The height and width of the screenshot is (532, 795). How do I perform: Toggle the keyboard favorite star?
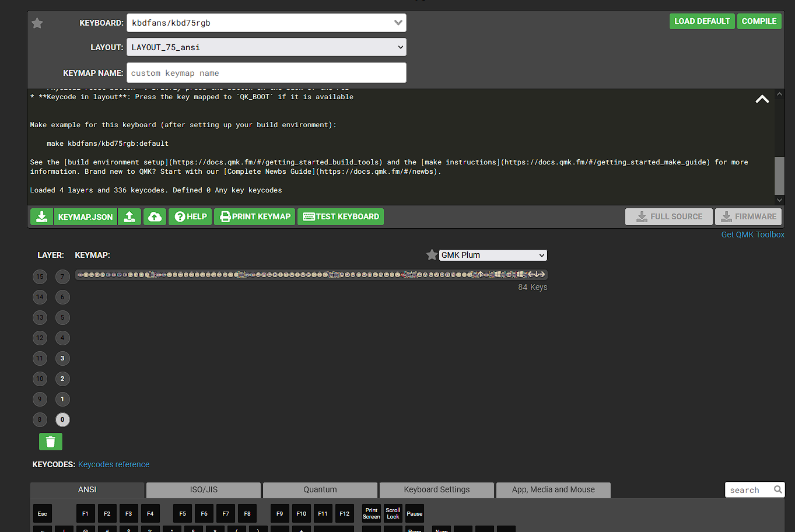pyautogui.click(x=36, y=23)
